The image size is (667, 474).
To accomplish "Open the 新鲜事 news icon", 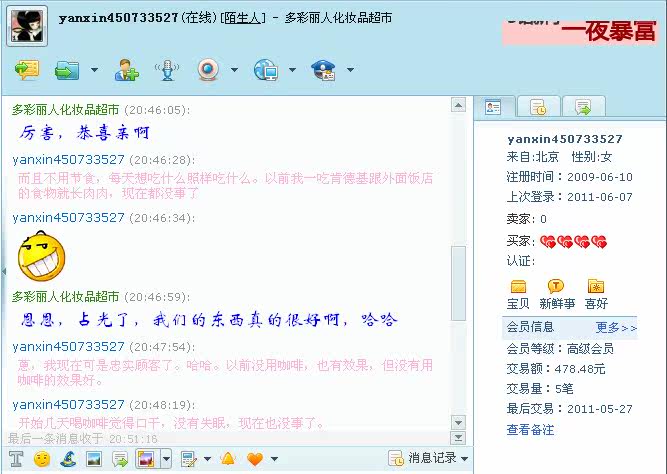I will [x=556, y=286].
